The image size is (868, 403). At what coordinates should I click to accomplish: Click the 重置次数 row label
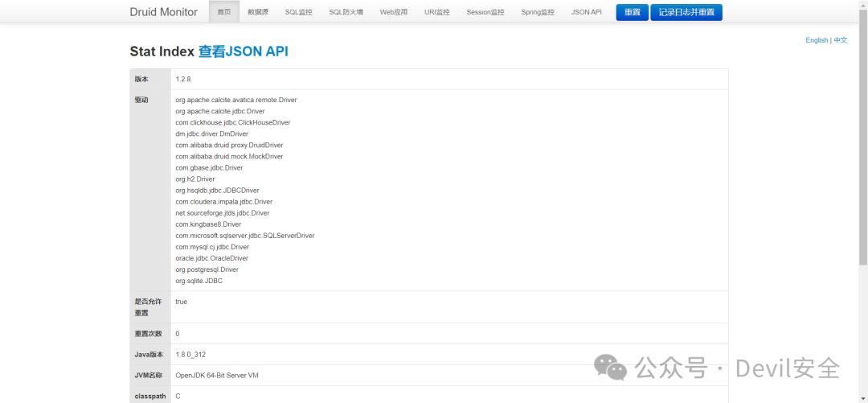pos(149,334)
